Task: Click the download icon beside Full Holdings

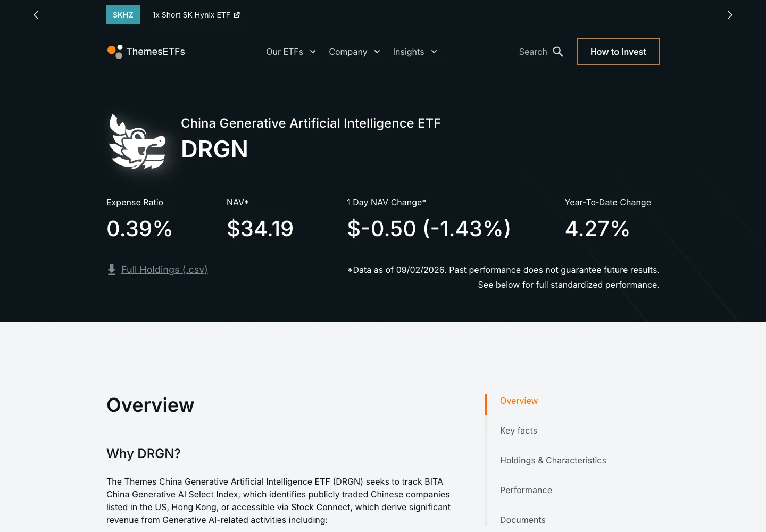Action: tap(112, 270)
